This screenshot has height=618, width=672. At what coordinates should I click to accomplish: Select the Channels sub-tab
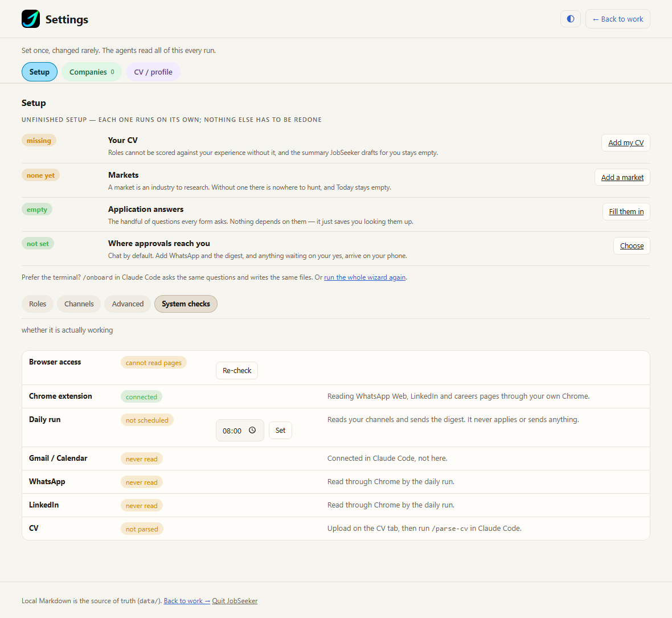coord(79,304)
